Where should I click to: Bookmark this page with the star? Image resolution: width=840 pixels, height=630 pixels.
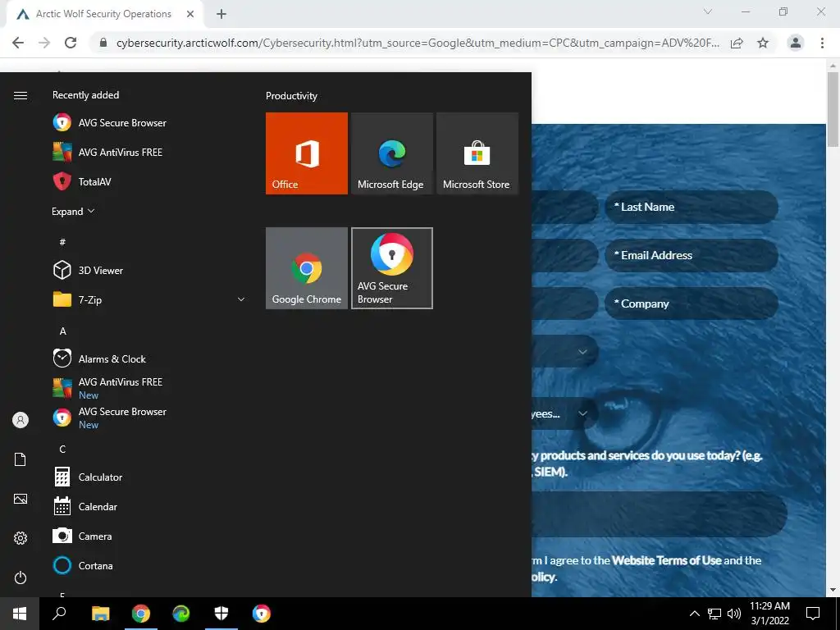point(763,43)
